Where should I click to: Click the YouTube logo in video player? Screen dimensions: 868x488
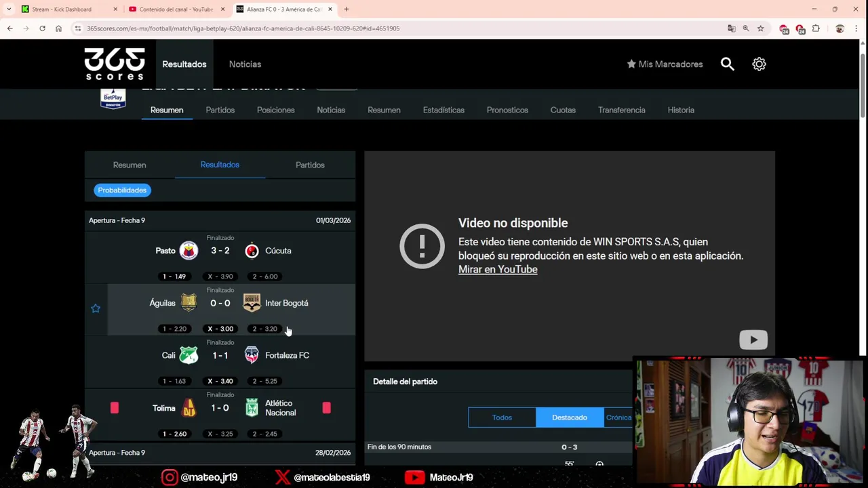(753, 340)
